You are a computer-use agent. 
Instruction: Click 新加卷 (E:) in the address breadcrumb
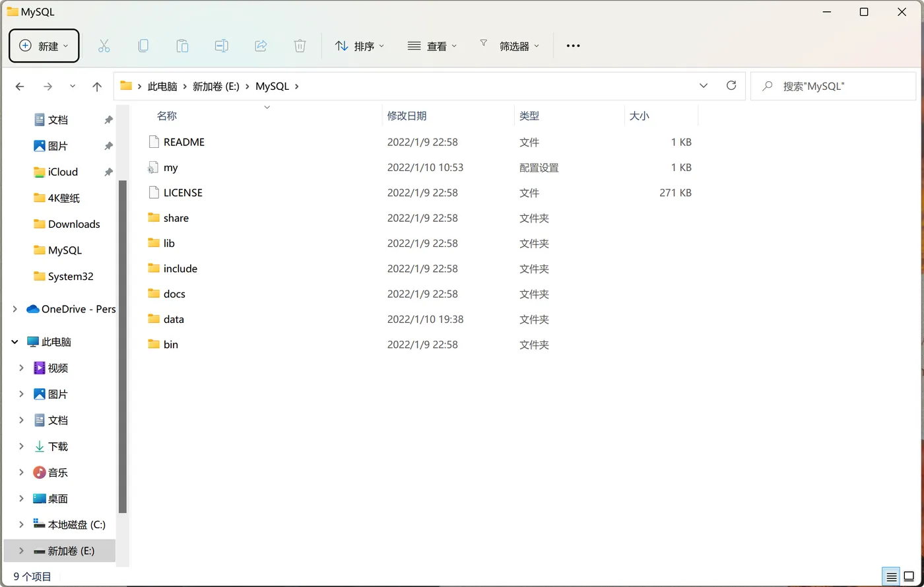(216, 86)
